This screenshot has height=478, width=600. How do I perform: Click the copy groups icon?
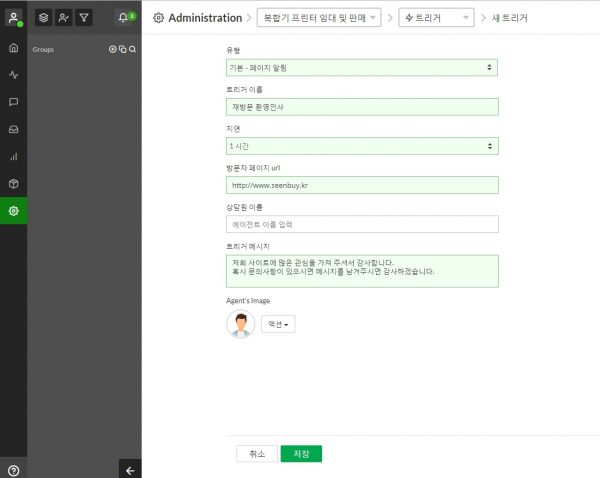point(122,49)
